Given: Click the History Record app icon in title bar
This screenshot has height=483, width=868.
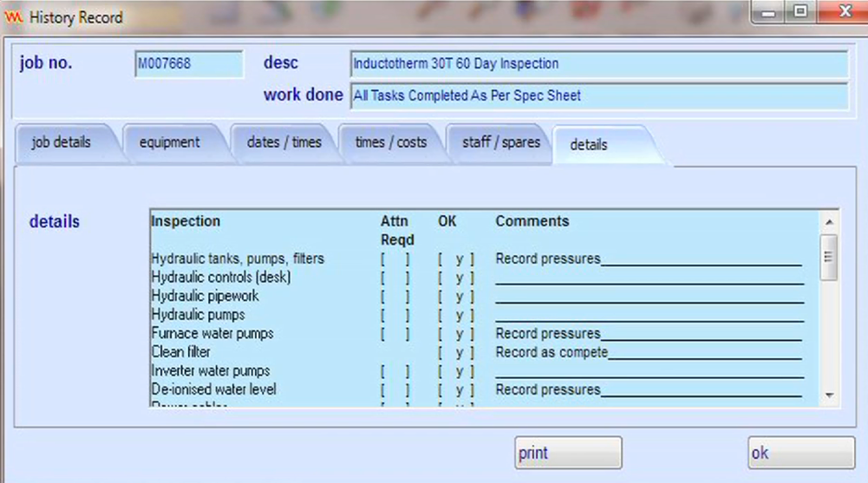Looking at the screenshot, I should pos(14,17).
